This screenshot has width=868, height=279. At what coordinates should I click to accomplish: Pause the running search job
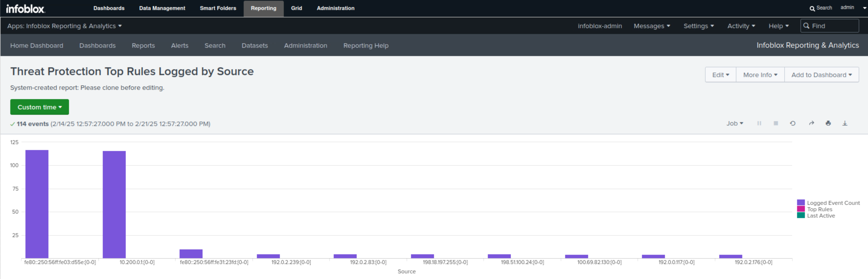pyautogui.click(x=759, y=123)
